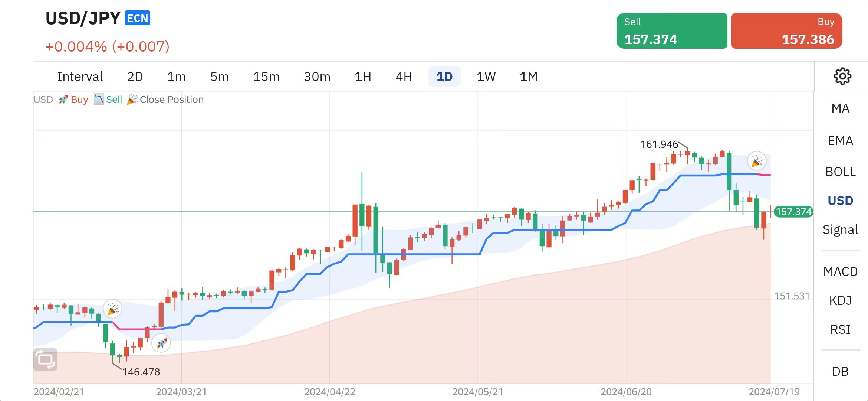868x401 pixels.
Task: Click the 157.374 current price label
Action: click(794, 212)
